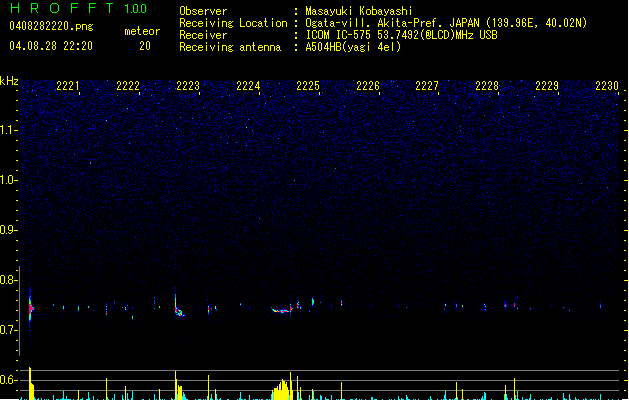This screenshot has height=400, width=629.
Task: Click the 2225 time marker
Action: coord(308,86)
